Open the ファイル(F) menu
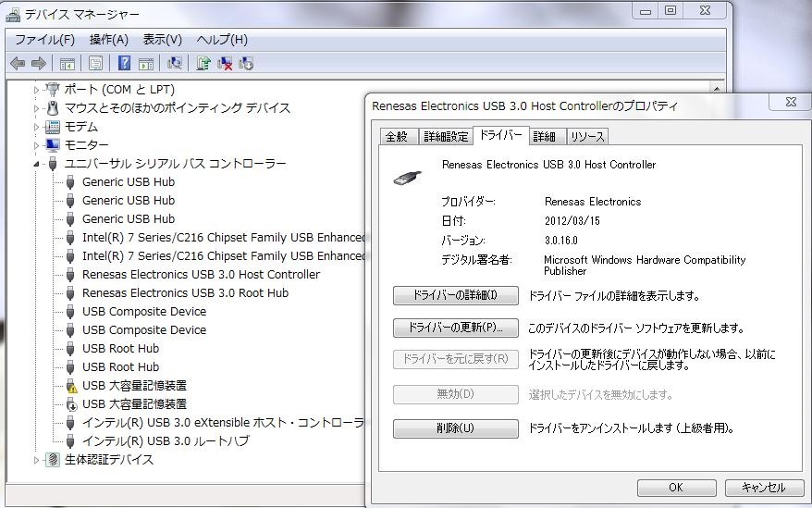 click(44, 40)
